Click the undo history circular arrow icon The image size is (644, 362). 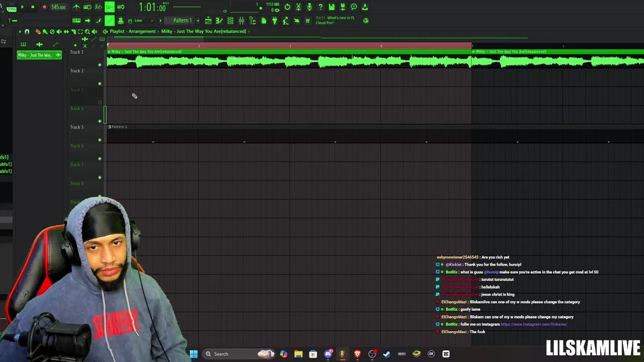(x=287, y=7)
